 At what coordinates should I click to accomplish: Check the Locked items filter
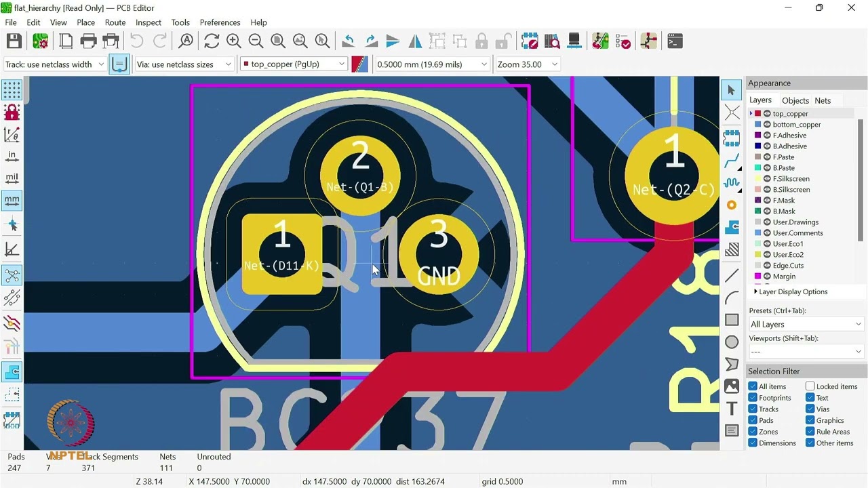(810, 386)
